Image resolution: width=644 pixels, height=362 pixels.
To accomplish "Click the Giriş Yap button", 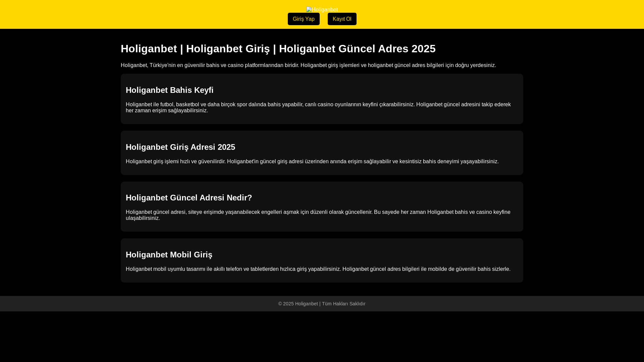I will point(304,19).
